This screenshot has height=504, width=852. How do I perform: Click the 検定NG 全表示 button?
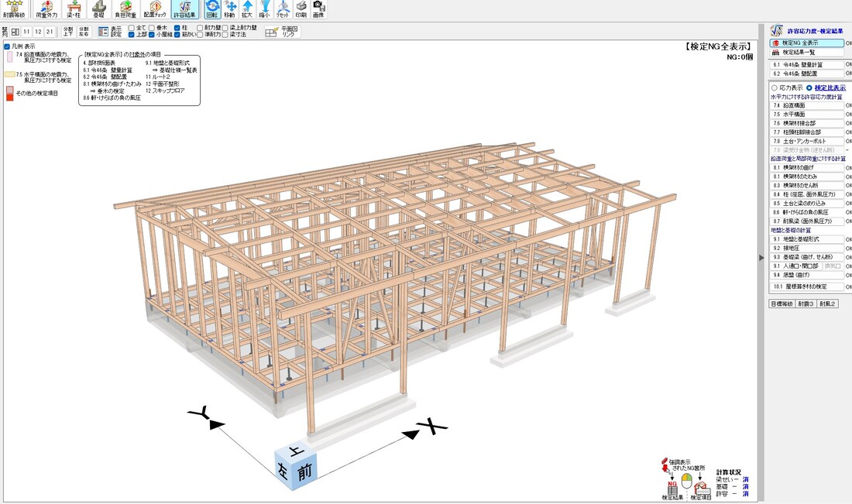coord(807,43)
